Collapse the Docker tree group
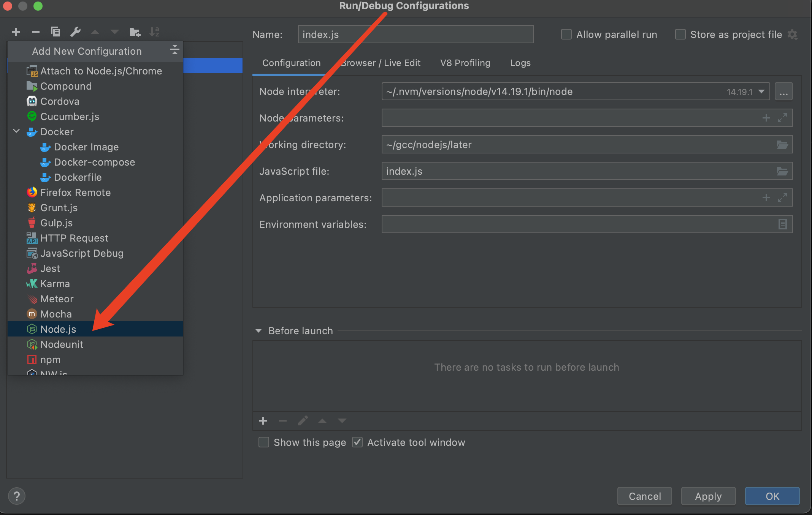This screenshot has width=812, height=515. (17, 131)
